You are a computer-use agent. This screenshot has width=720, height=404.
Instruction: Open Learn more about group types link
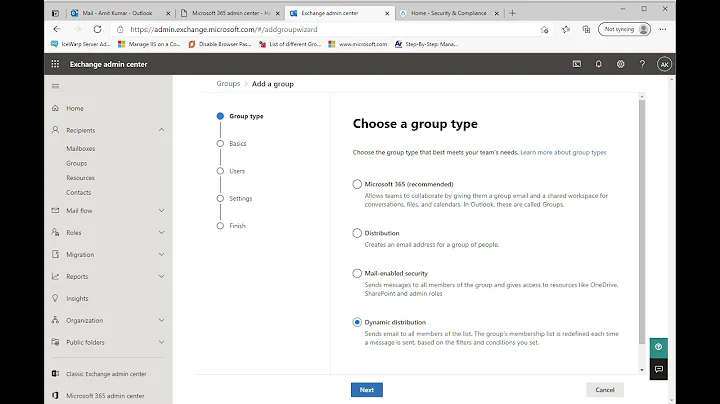(x=563, y=152)
